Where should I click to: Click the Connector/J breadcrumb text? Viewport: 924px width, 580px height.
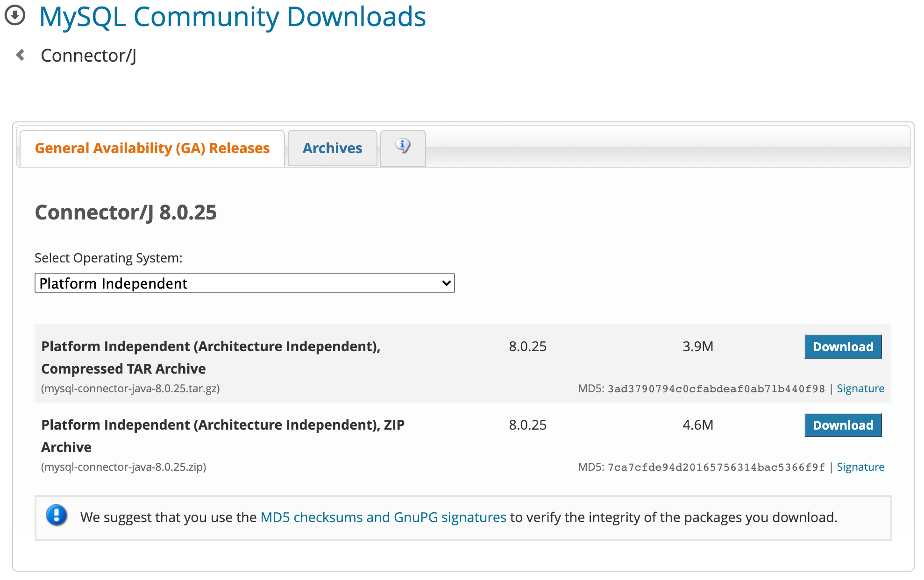(x=89, y=56)
